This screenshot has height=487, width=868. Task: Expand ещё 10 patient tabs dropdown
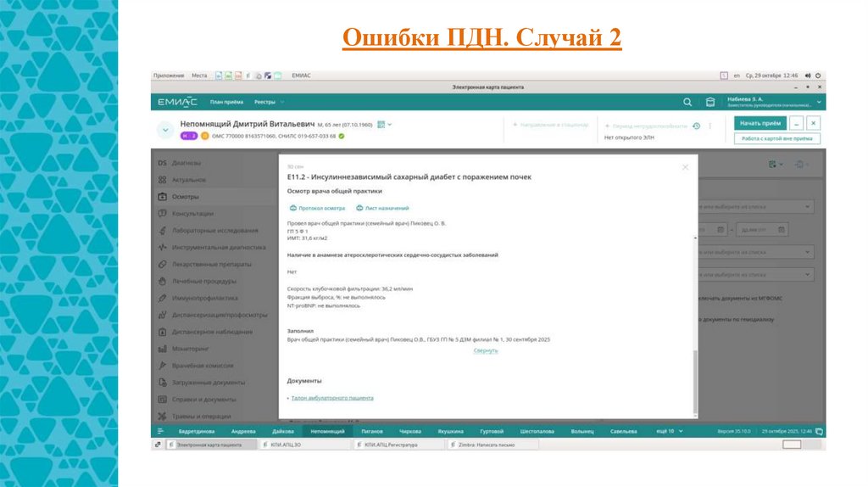[670, 431]
